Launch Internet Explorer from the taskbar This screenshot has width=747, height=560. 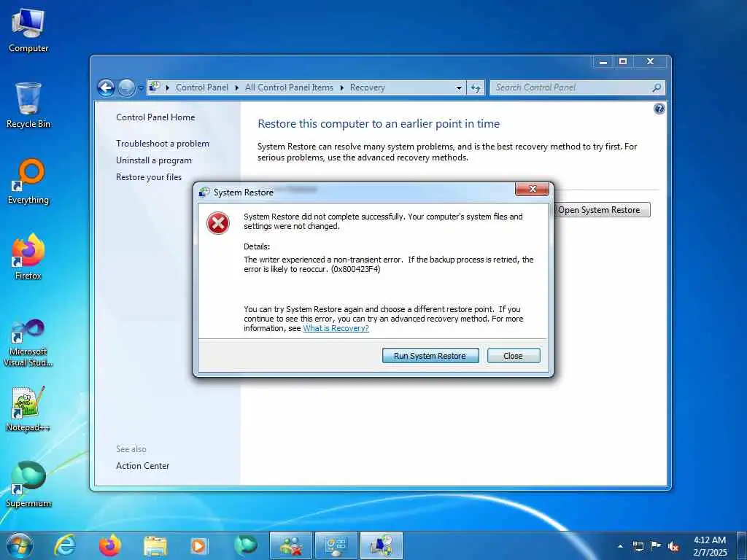[x=64, y=545]
